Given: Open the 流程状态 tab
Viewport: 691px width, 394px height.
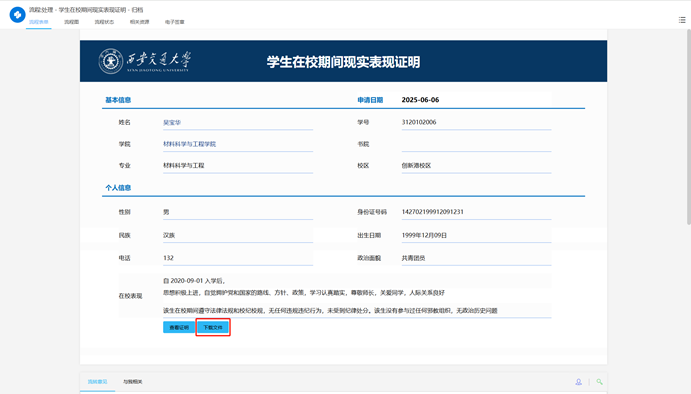Looking at the screenshot, I should coord(104,22).
